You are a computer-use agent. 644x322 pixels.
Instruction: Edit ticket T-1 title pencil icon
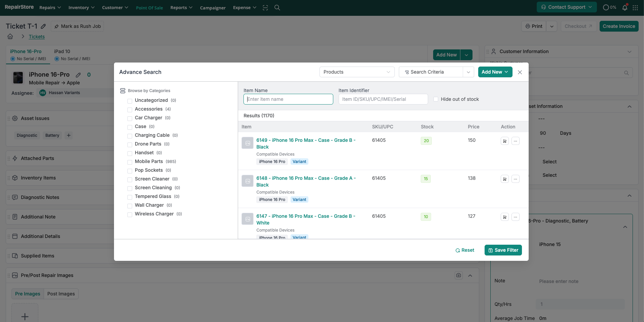point(43,26)
